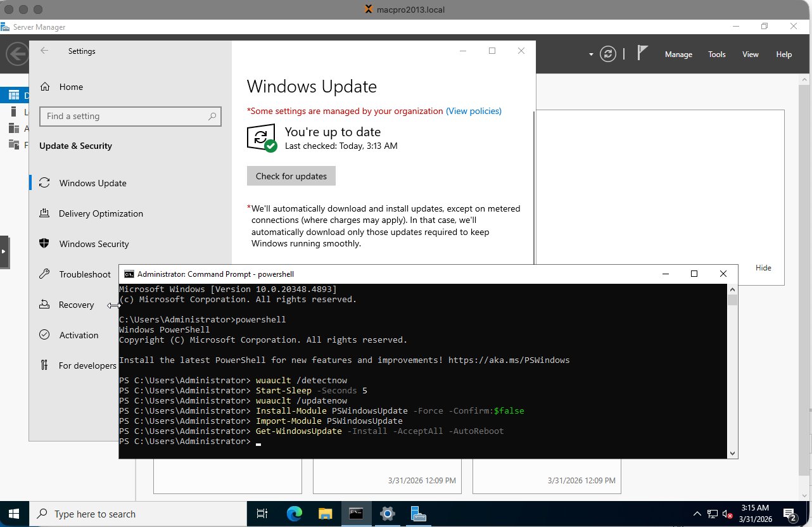812x527 pixels.
Task: Open the Tools menu in Server Manager
Action: 716,54
